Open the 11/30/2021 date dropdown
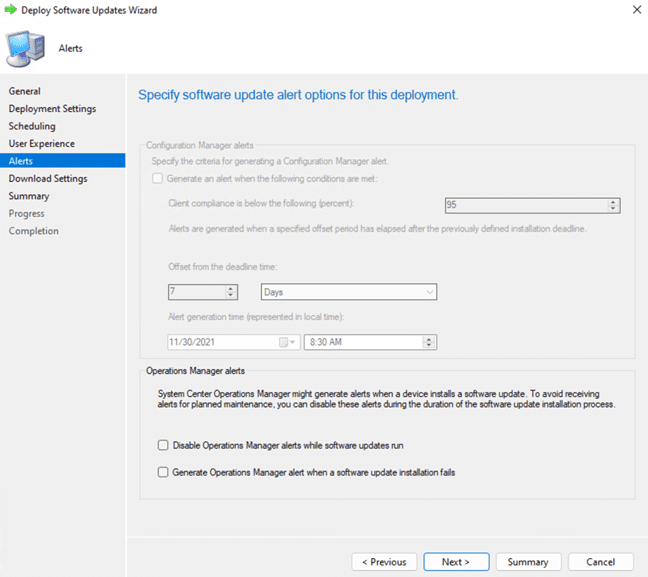This screenshot has width=648, height=577. point(295,342)
